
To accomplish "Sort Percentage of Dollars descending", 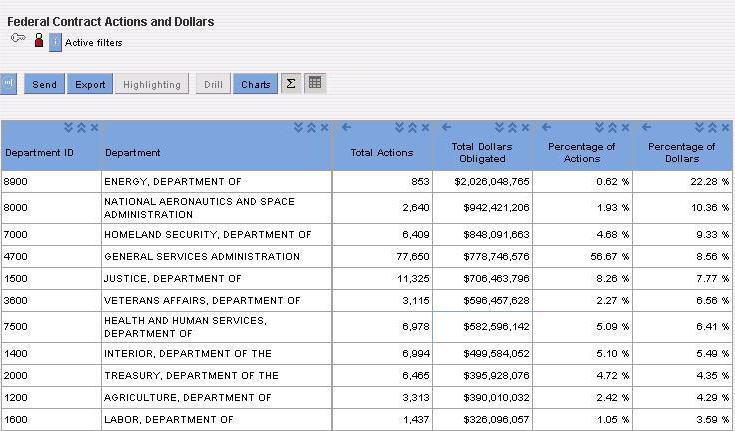I will (x=699, y=127).
